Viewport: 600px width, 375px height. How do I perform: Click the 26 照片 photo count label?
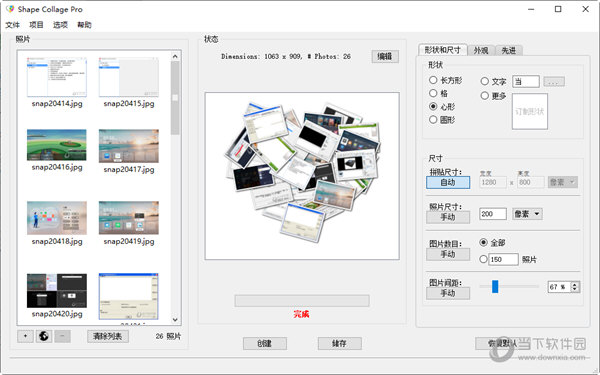[168, 336]
